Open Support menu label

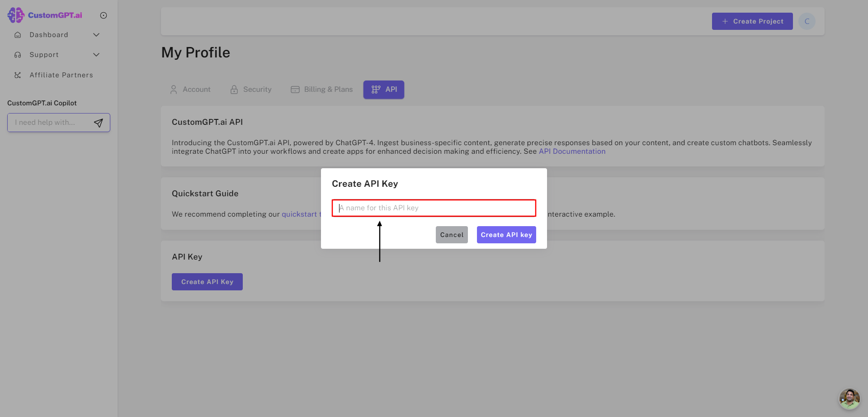pos(44,55)
